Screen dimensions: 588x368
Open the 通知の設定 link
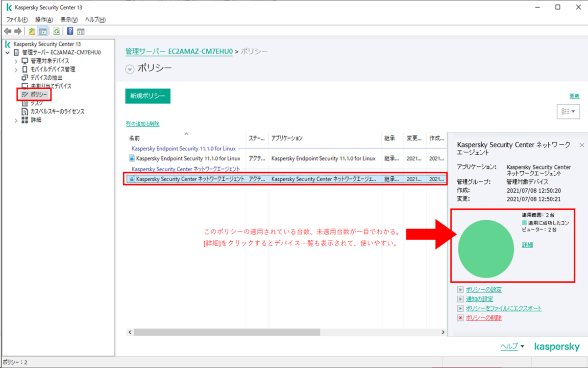[479, 299]
